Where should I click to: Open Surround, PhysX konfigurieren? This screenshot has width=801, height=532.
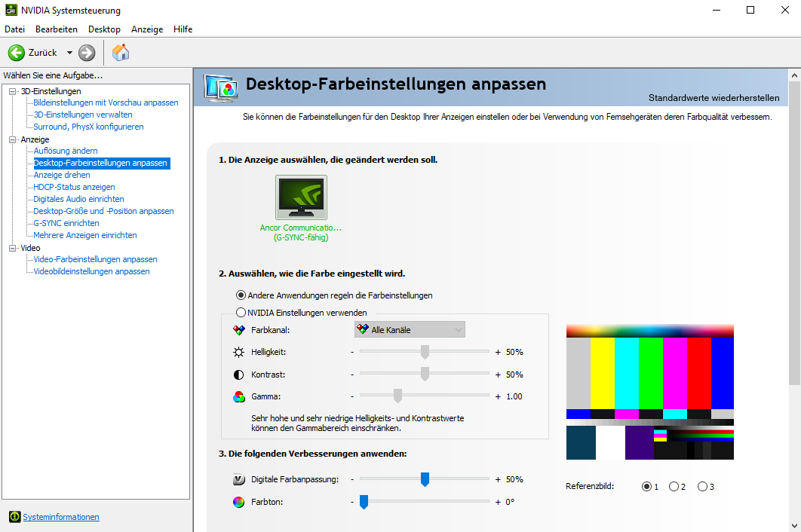(88, 127)
